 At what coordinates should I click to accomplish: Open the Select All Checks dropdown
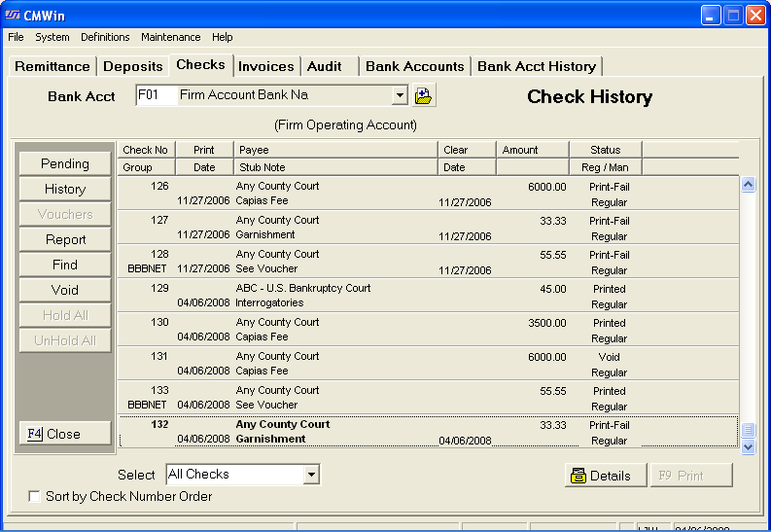coord(311,475)
